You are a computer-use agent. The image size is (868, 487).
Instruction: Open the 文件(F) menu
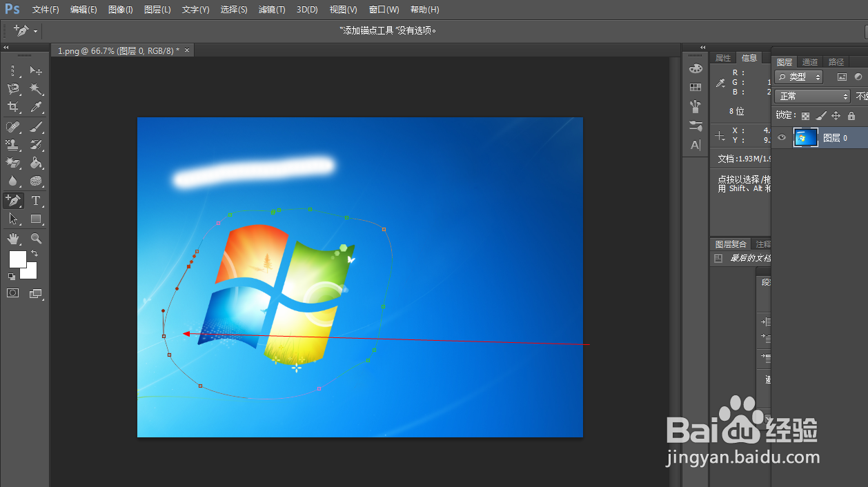point(46,10)
